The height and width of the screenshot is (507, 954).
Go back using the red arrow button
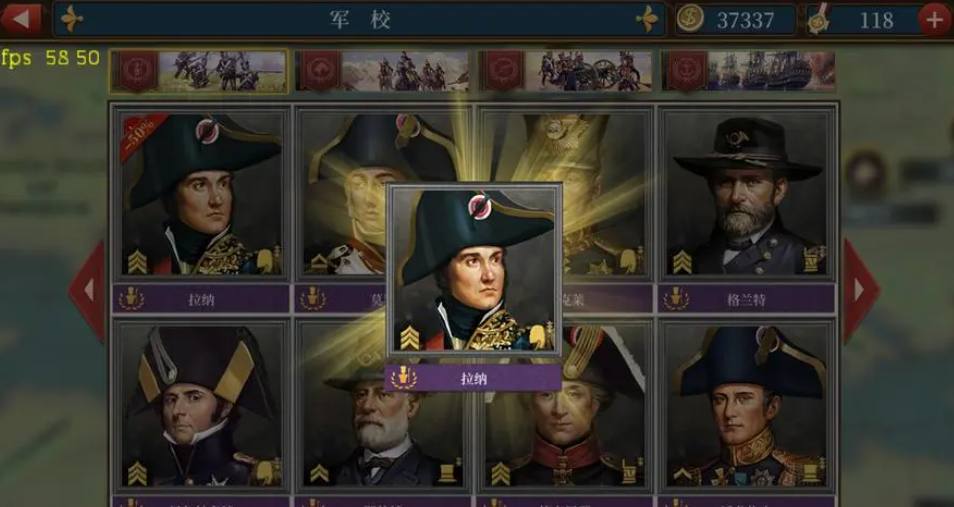(x=21, y=19)
